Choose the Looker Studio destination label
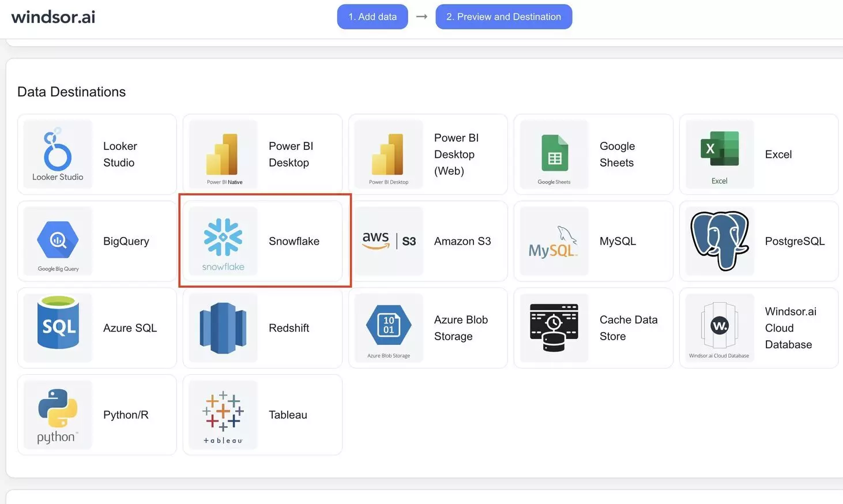The width and height of the screenshot is (843, 504). click(x=120, y=155)
